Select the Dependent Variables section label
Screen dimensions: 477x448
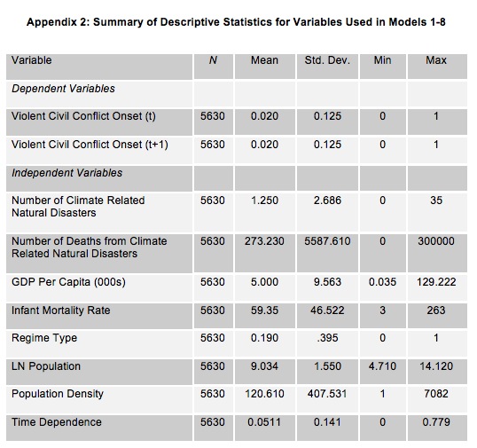(63, 89)
